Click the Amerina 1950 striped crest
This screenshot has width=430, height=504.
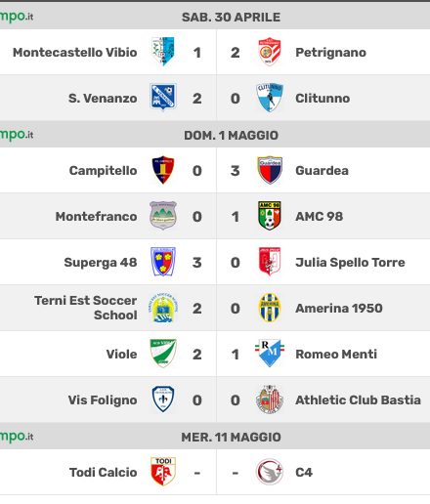270,308
